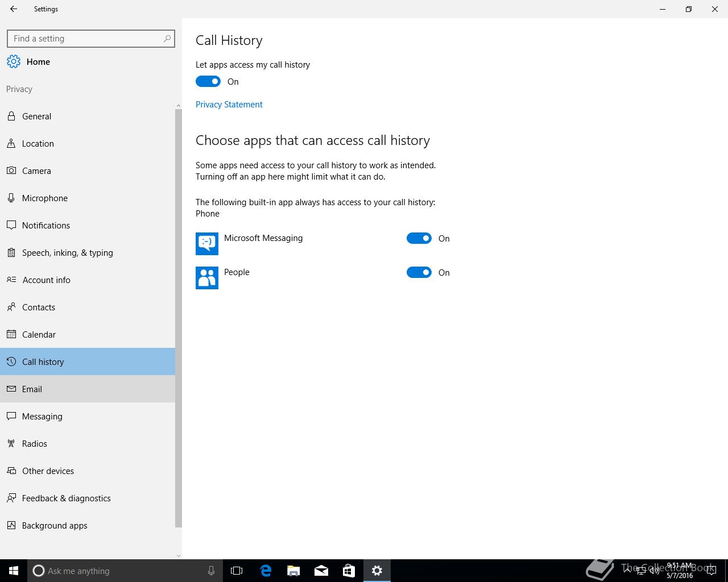The image size is (728, 582).
Task: Click the Notifications speech bubble icon
Action: click(x=11, y=225)
